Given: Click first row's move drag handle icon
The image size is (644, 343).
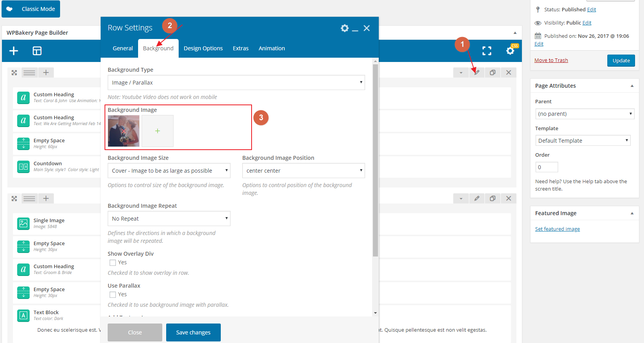Looking at the screenshot, I should click(14, 72).
